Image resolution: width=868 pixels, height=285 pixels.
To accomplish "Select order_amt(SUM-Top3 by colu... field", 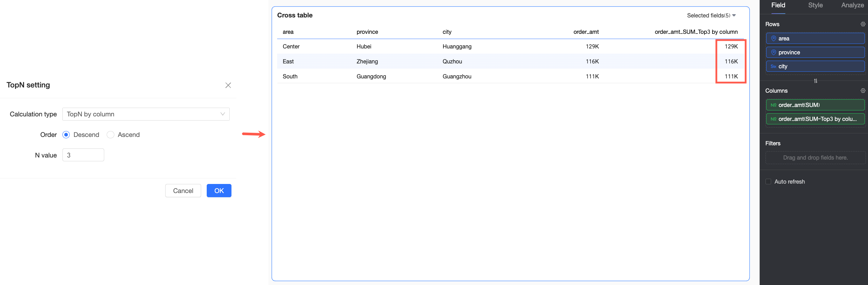I will coord(815,119).
